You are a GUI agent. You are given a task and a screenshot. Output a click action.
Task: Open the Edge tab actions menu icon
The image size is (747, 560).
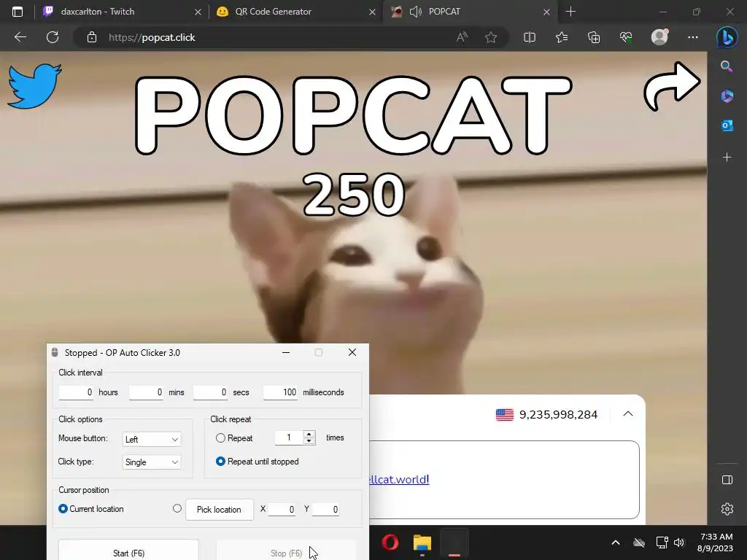click(x=18, y=12)
